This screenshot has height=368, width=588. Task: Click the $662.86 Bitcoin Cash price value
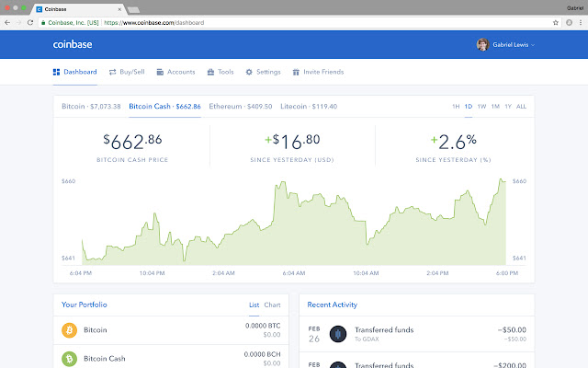click(x=132, y=142)
